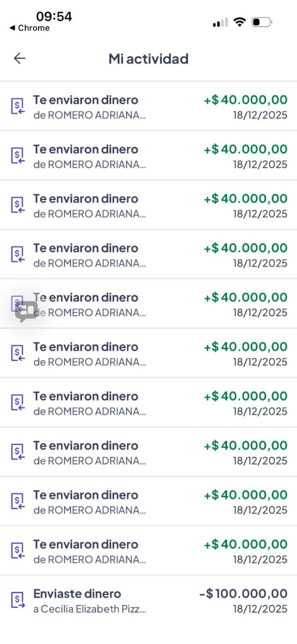Tap the Wi-Fi status icon
The image size is (297, 644).
click(x=239, y=22)
